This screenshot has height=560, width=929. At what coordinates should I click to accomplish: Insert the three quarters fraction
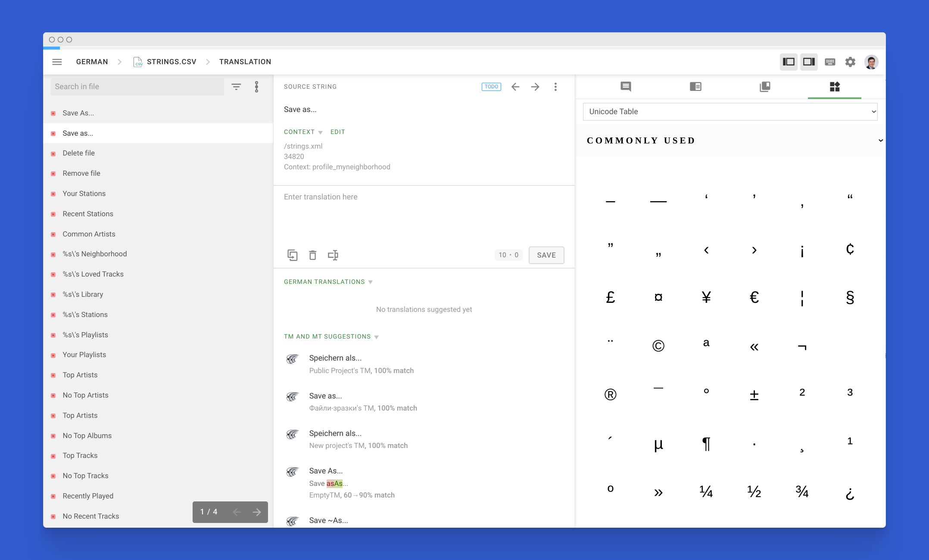pyautogui.click(x=802, y=492)
